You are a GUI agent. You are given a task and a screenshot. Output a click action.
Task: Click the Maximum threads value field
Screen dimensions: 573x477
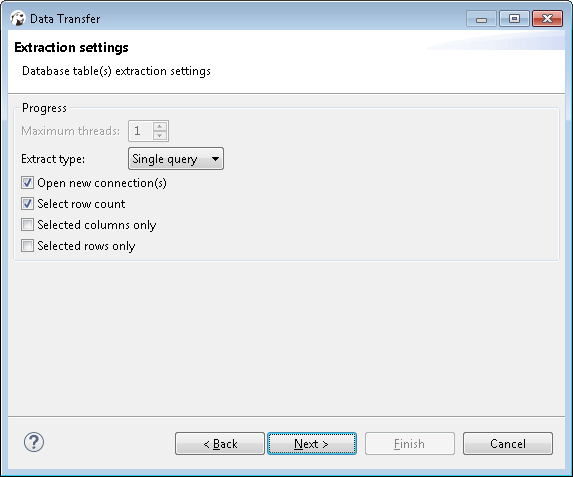pyautogui.click(x=141, y=131)
